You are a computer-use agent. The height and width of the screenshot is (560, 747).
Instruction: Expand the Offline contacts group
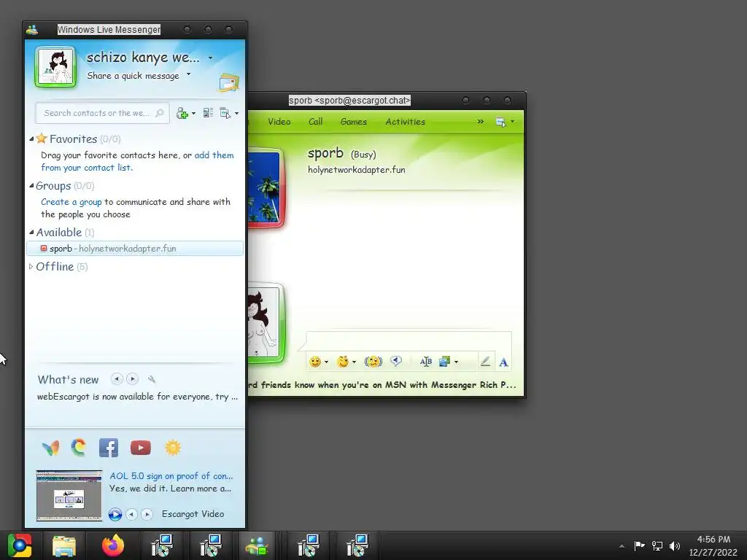click(31, 266)
